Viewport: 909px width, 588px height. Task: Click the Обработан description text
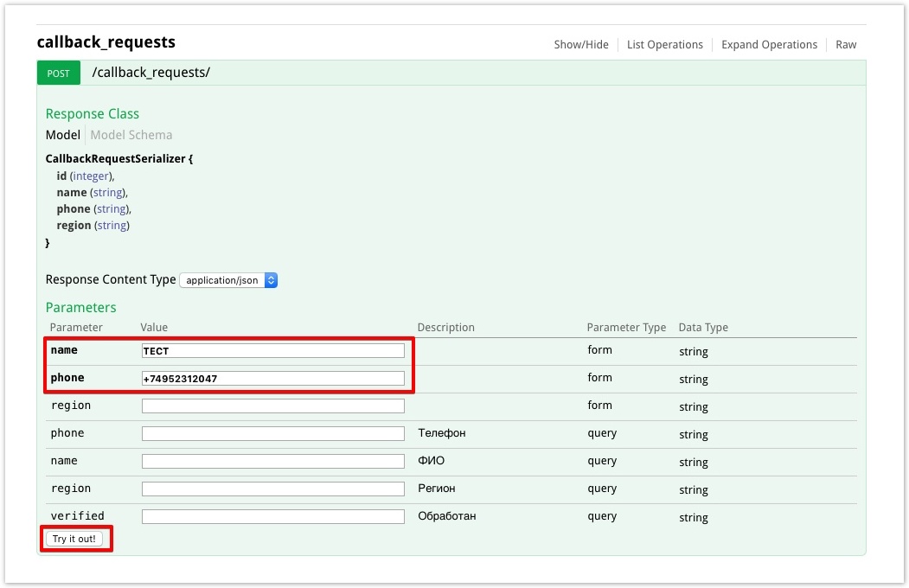coord(447,516)
